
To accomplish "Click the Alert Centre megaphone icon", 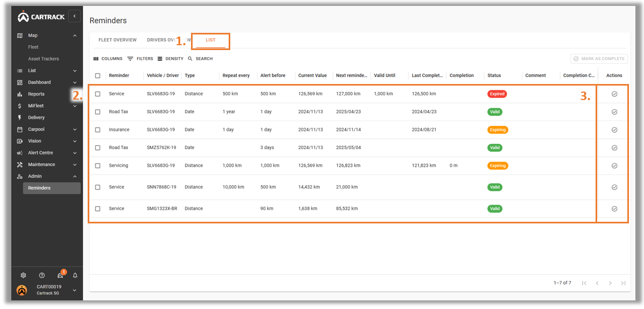I will tap(20, 153).
